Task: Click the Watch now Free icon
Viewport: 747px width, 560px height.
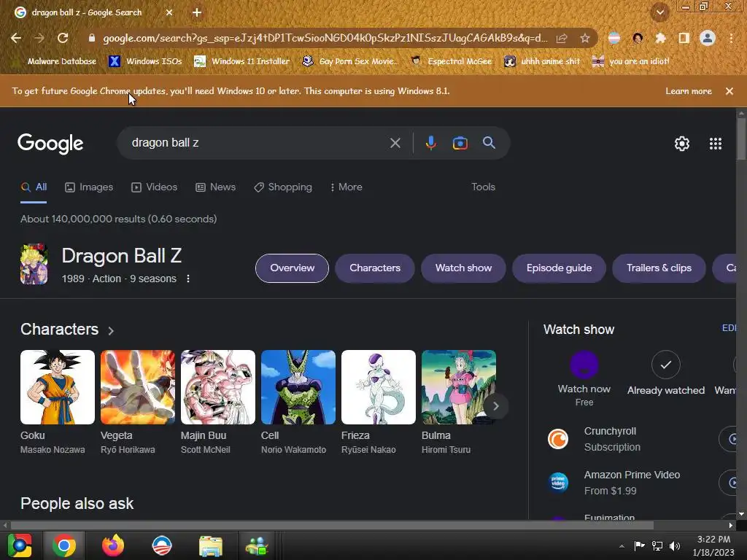Action: pyautogui.click(x=584, y=365)
